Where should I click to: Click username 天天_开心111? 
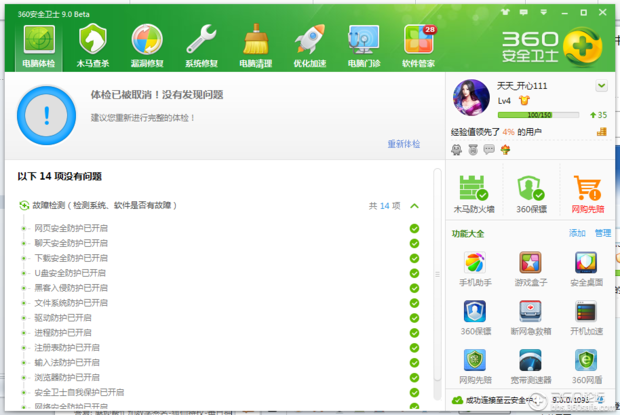522,86
